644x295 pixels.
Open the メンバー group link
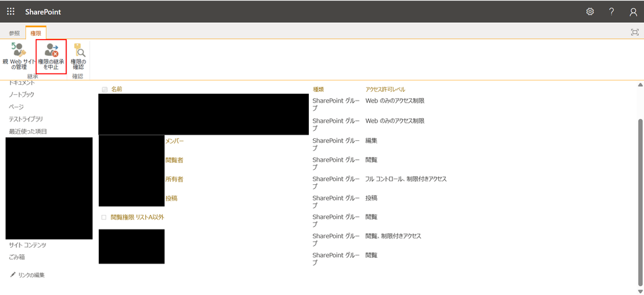click(x=174, y=140)
